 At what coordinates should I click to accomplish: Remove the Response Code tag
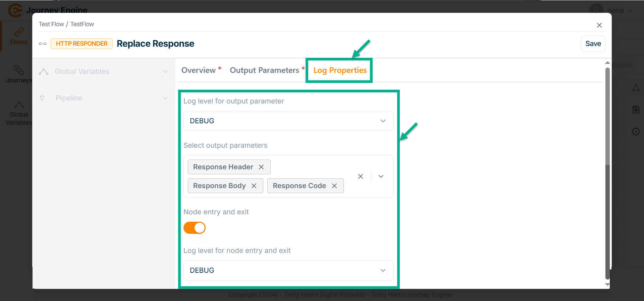(334, 186)
